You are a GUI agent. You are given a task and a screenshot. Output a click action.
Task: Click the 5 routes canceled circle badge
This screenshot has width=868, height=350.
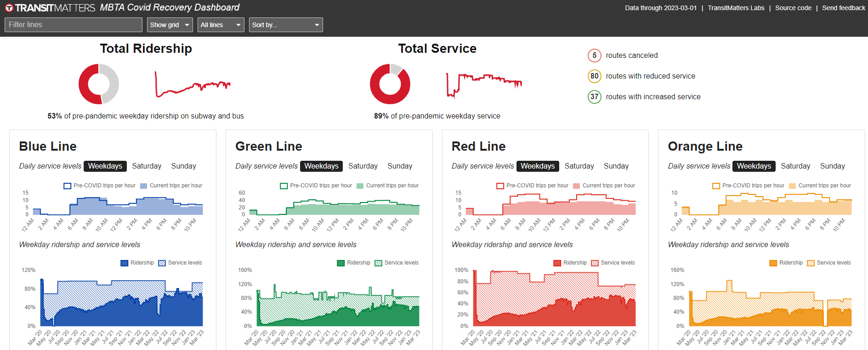coord(594,56)
